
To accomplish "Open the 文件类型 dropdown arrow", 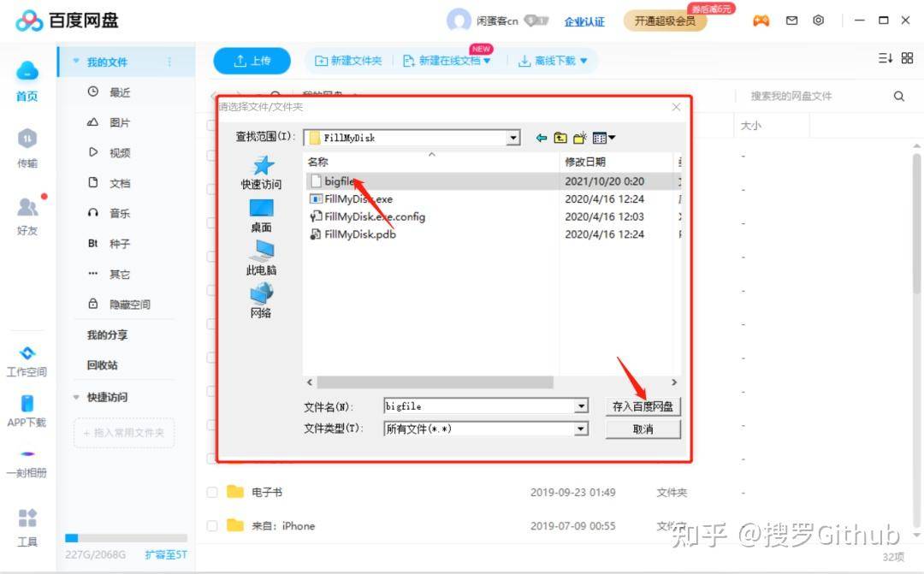I will (581, 429).
